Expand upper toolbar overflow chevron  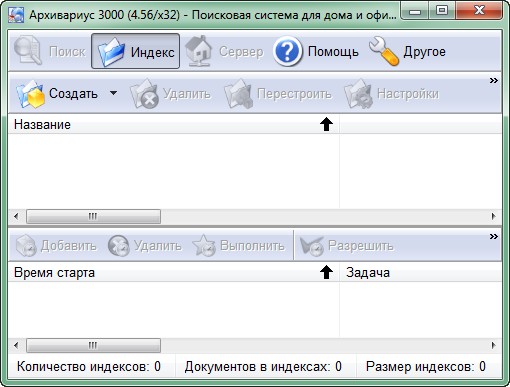pyautogui.click(x=494, y=80)
